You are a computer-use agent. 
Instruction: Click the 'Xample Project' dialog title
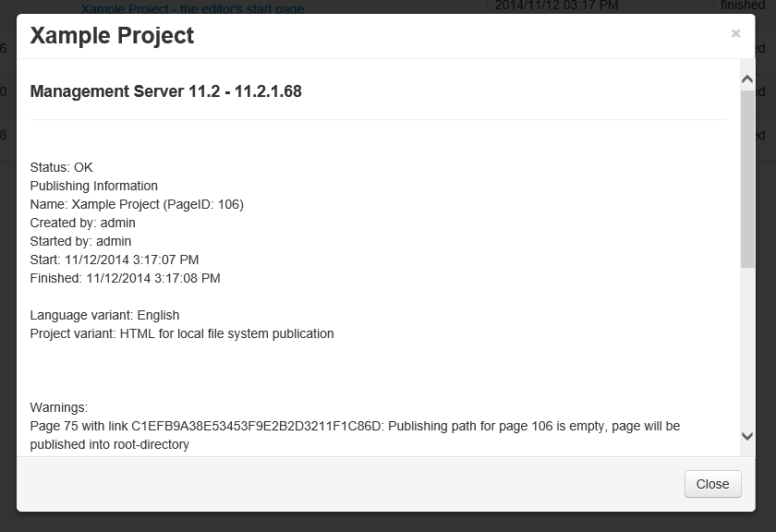113,36
